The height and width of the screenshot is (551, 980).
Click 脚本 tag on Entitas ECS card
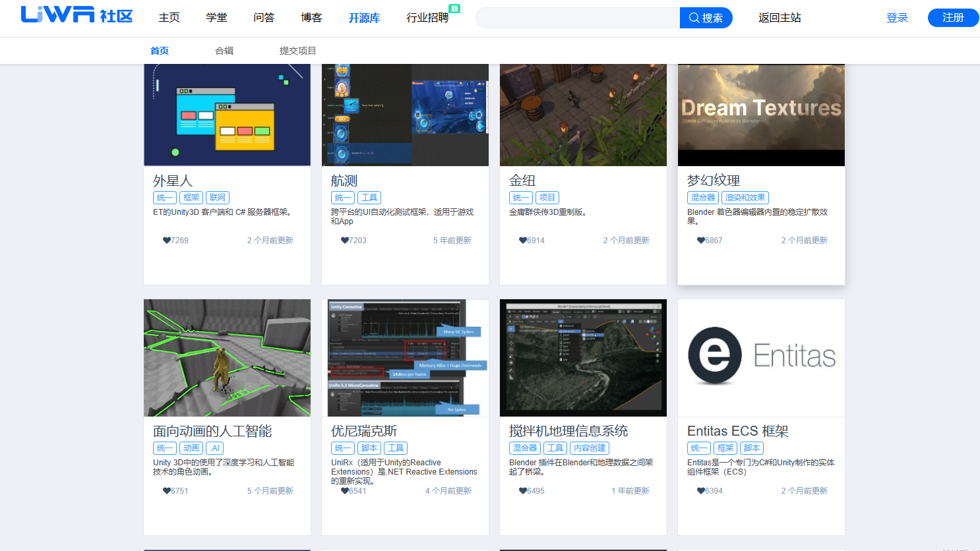[x=752, y=448]
